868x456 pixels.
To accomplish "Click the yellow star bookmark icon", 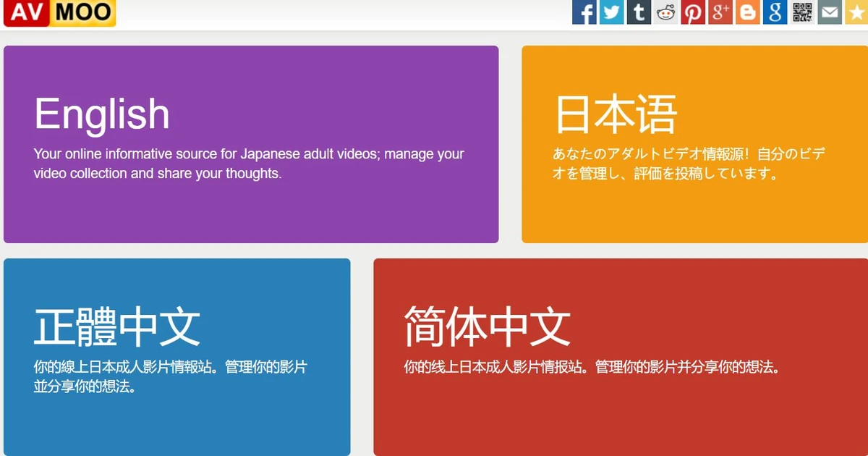I will (858, 12).
